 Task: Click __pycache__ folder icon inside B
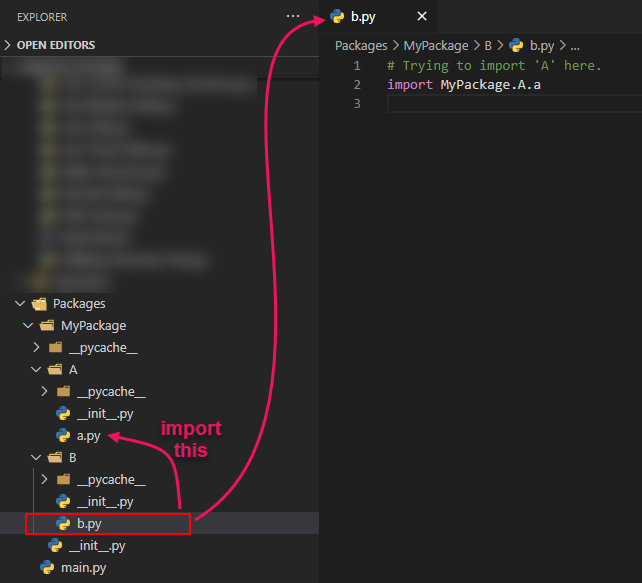click(63, 479)
